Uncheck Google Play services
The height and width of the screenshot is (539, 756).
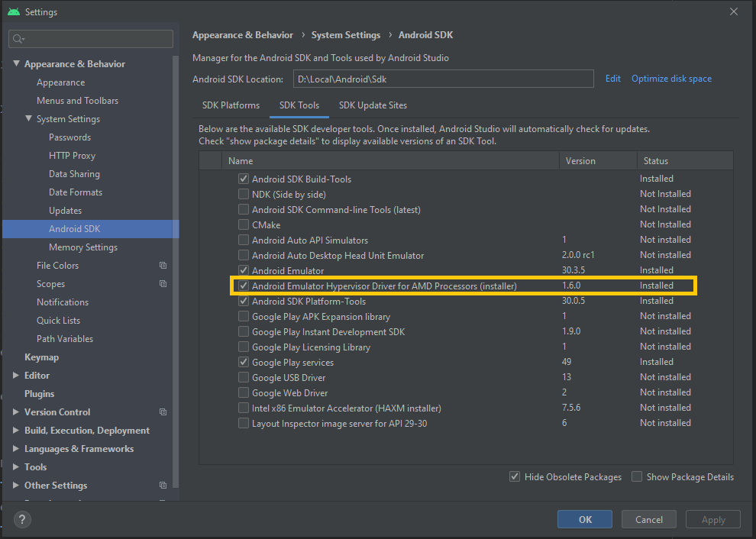(244, 362)
